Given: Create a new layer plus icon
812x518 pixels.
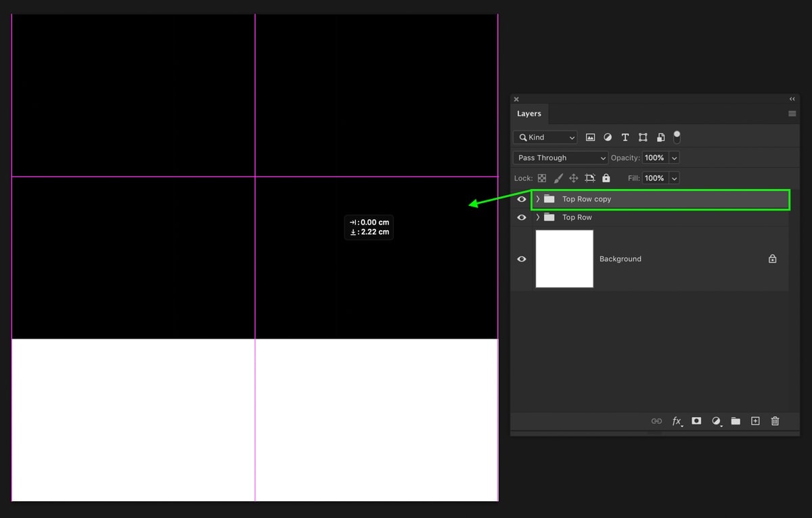Looking at the screenshot, I should coord(755,421).
